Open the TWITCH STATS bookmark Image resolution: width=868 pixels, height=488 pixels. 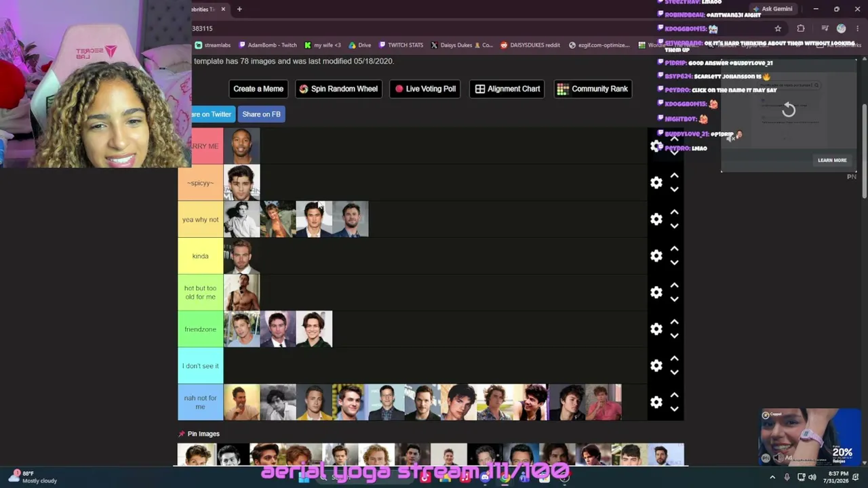pyautogui.click(x=401, y=45)
